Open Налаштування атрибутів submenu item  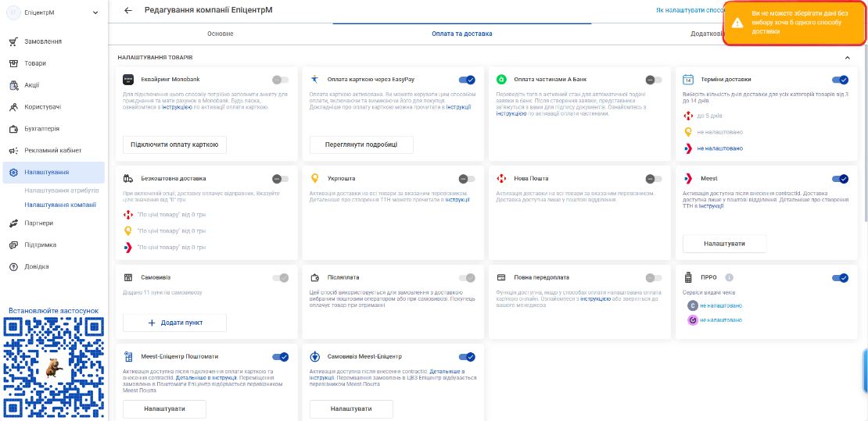click(x=62, y=191)
